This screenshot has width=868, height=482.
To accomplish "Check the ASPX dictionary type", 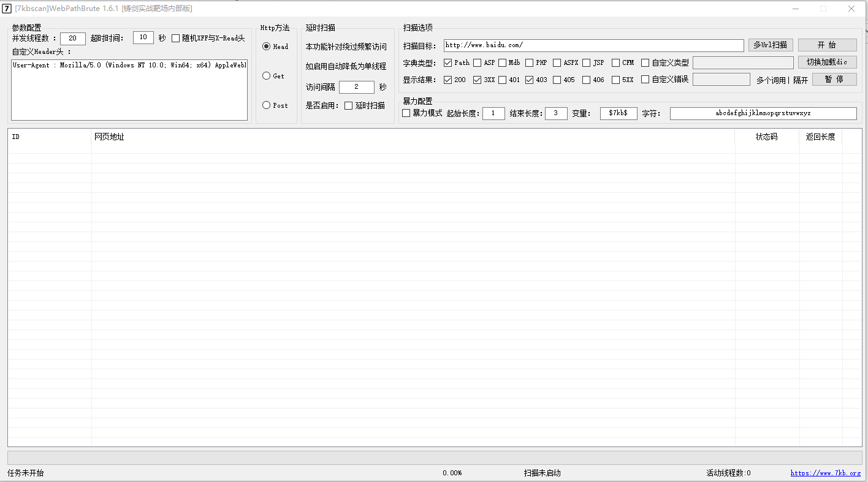I will (557, 62).
